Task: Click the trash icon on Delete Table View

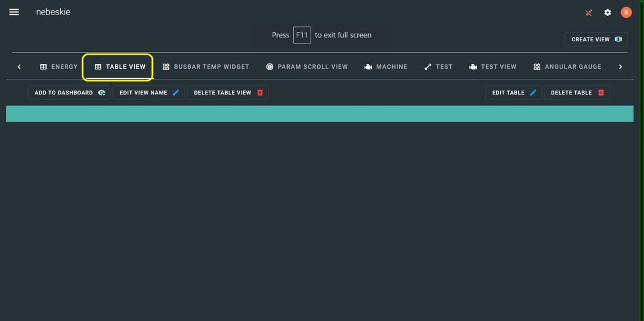Action: pos(260,93)
